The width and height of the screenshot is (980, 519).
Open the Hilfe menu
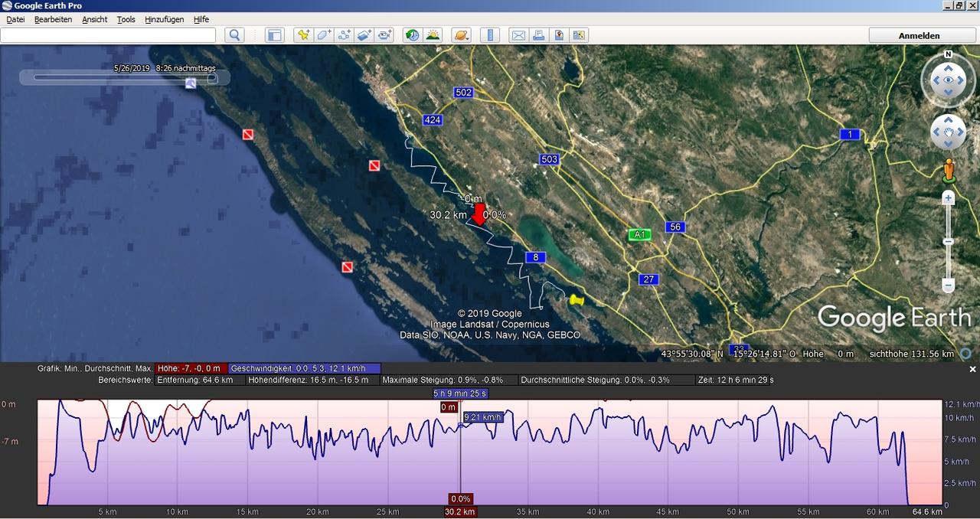coord(201,19)
